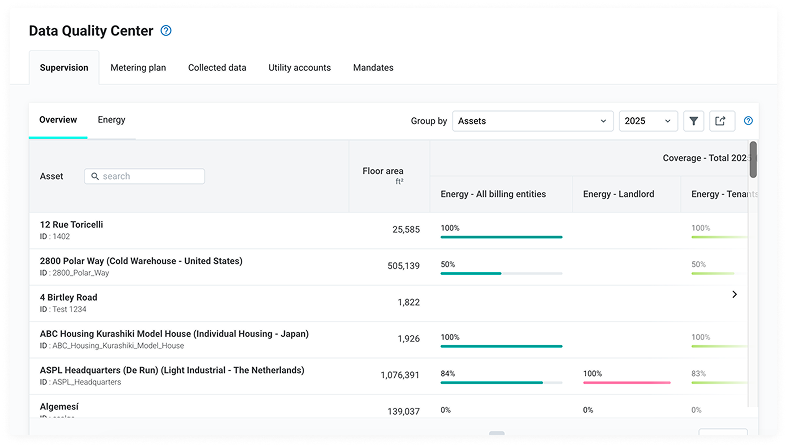The image size is (787, 447).
Task: Click the Energy - Landlord column header
Action: [x=618, y=194]
